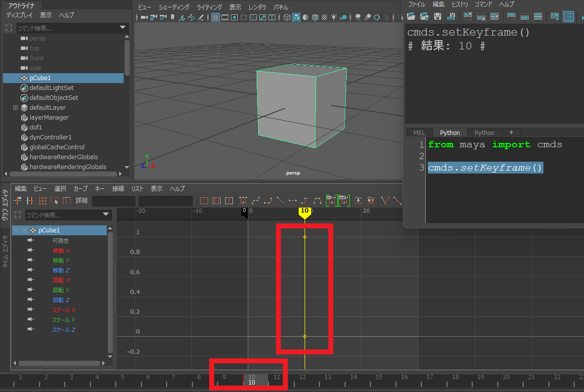Save the script to the shelf
This screenshot has width=584, height=392.
click(x=451, y=16)
